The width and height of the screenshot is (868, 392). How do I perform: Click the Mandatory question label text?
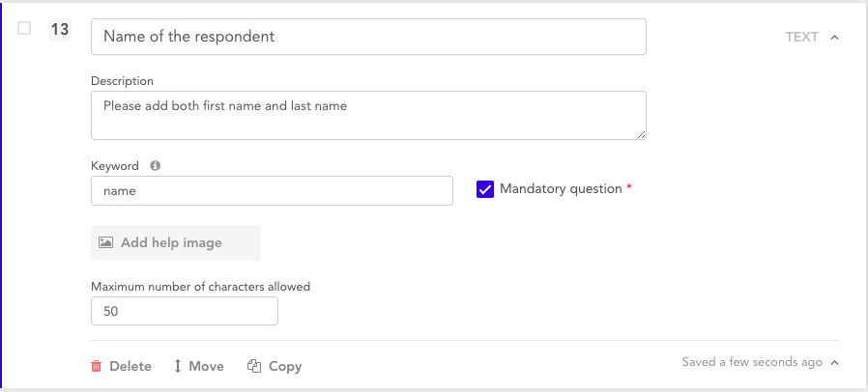pyautogui.click(x=561, y=189)
